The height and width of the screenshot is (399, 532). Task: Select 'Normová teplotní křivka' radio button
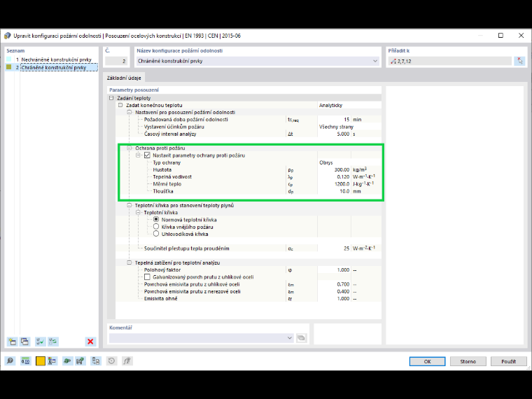coord(156,220)
